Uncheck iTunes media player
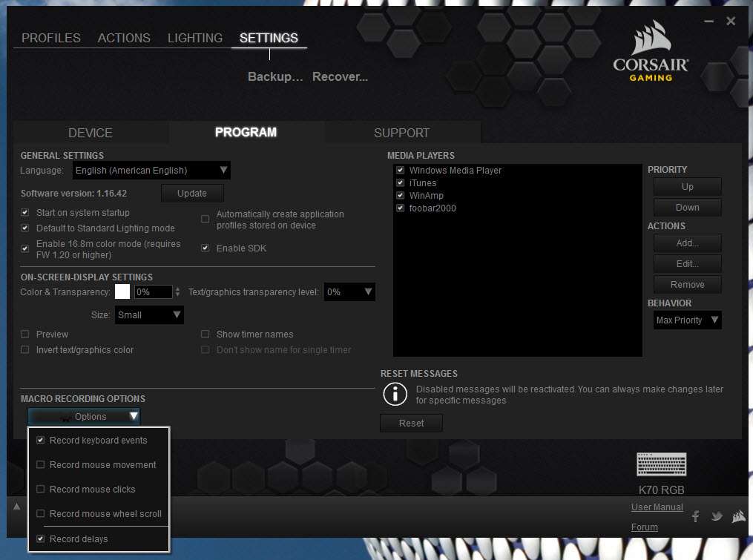The height and width of the screenshot is (560, 753). [x=400, y=182]
